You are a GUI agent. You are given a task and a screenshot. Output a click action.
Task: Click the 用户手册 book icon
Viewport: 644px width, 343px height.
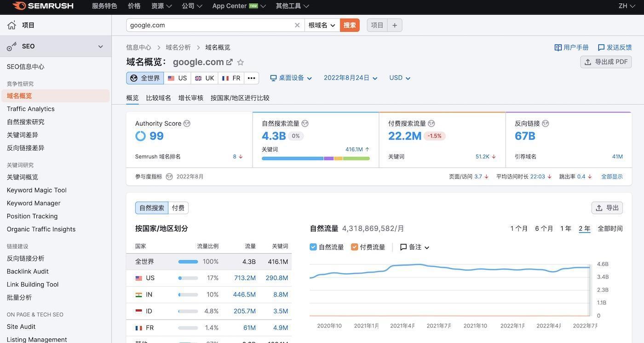[558, 47]
